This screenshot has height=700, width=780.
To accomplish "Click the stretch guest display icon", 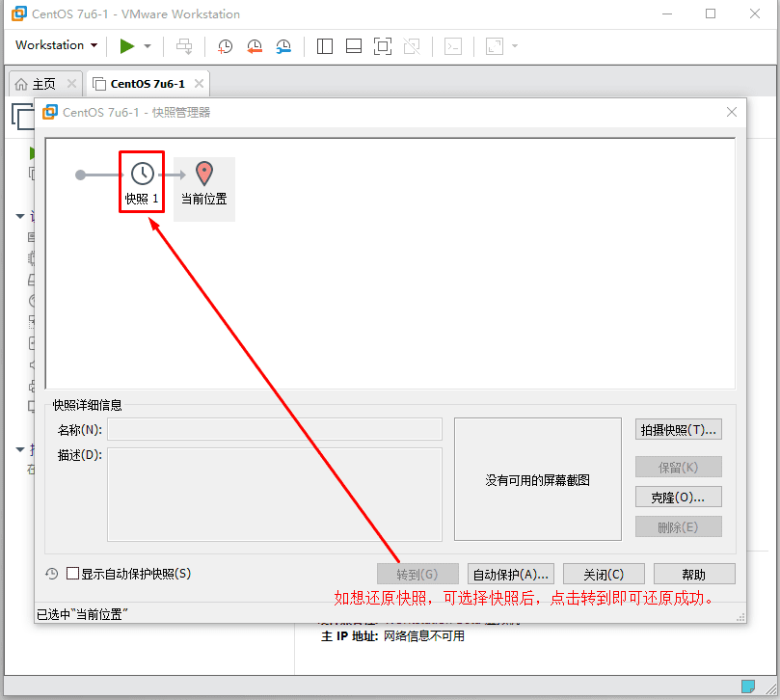I will tap(495, 46).
